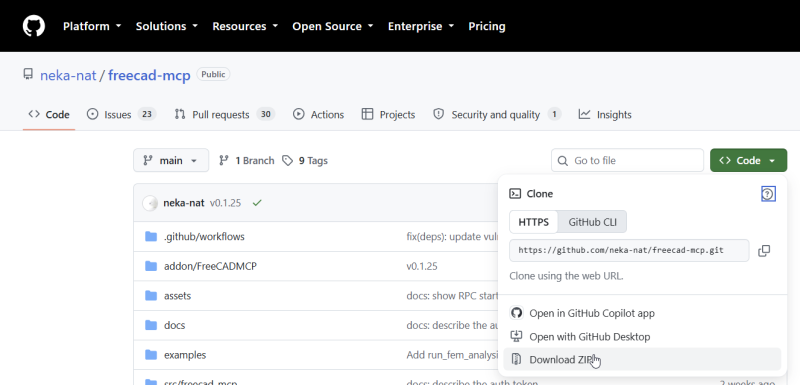Click the terminal icon next to Clone

pos(515,194)
